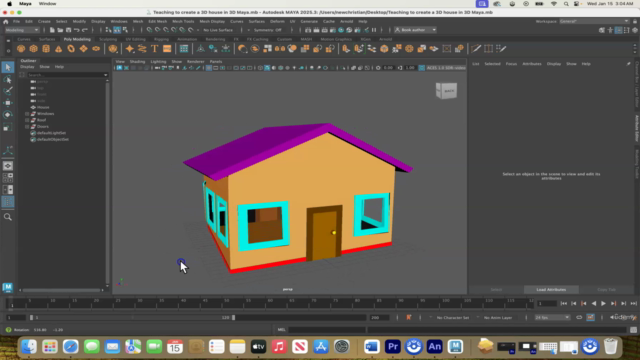
Task: Create a polygon torus from the shelf
Action: 71,49
